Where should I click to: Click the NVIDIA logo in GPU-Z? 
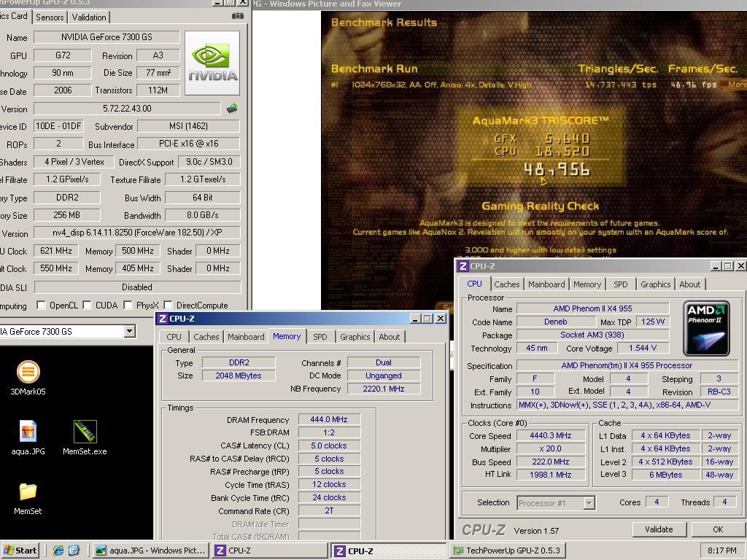212,63
